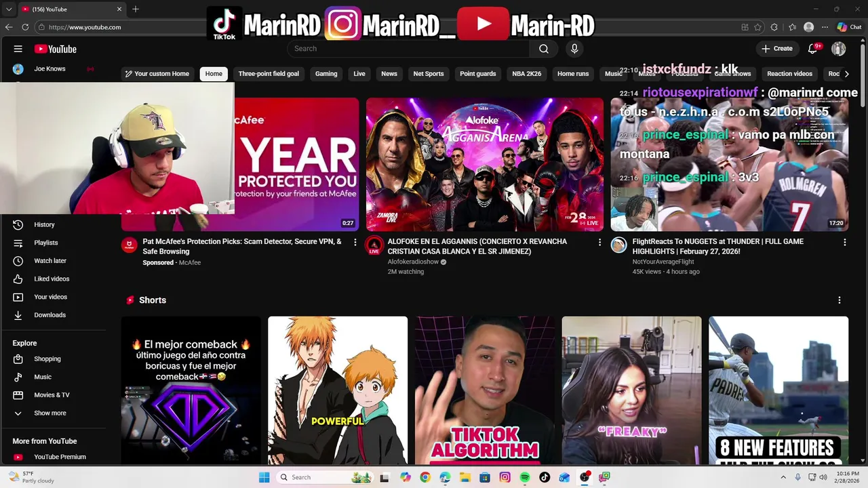Open Google Chrome from the taskbar
The image size is (868, 488).
point(425,477)
